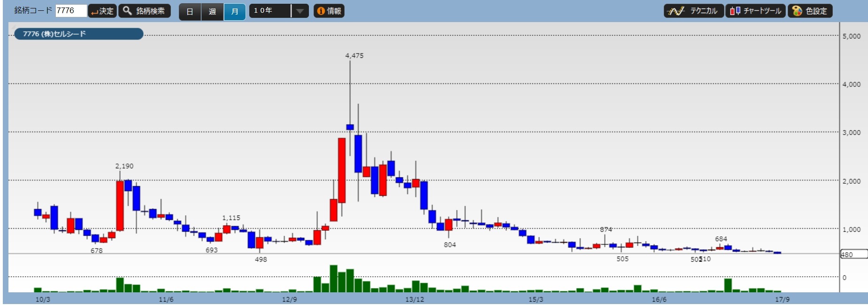Open the 色設定 color settings
The height and width of the screenshot is (305, 868).
(x=810, y=11)
